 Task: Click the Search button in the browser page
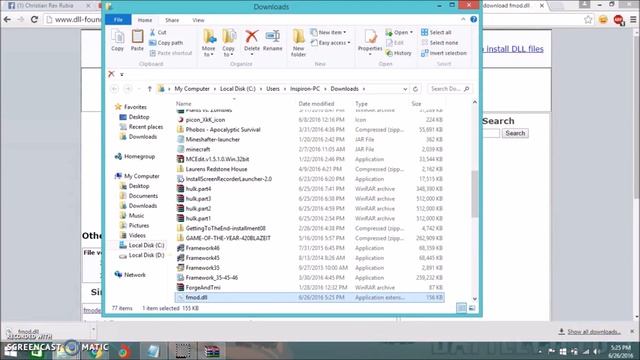[x=515, y=133]
